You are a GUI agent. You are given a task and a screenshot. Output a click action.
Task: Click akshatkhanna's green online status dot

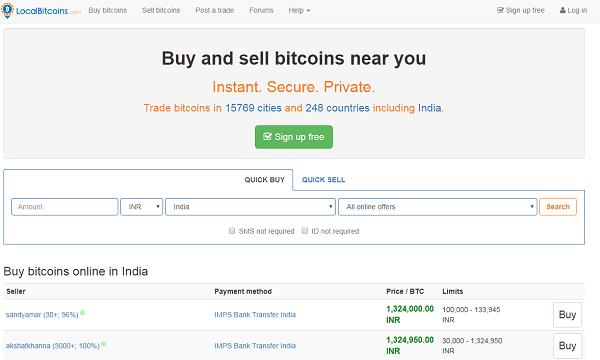(104, 344)
